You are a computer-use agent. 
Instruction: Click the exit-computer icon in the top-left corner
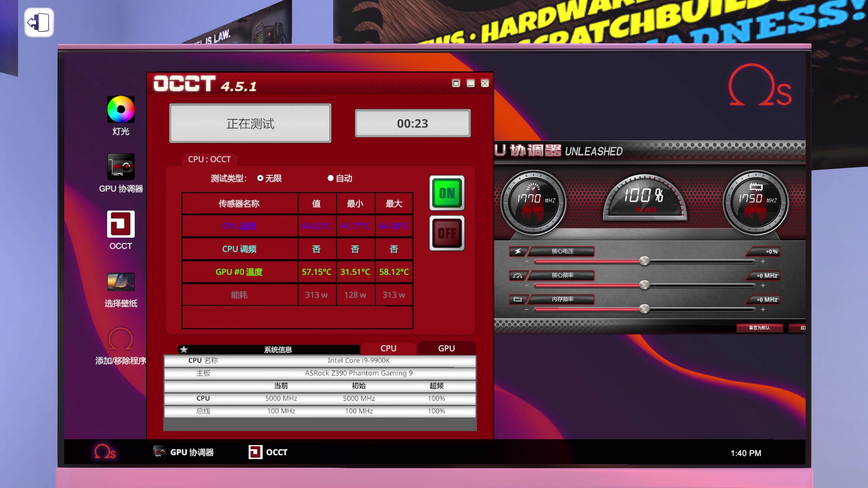(39, 23)
